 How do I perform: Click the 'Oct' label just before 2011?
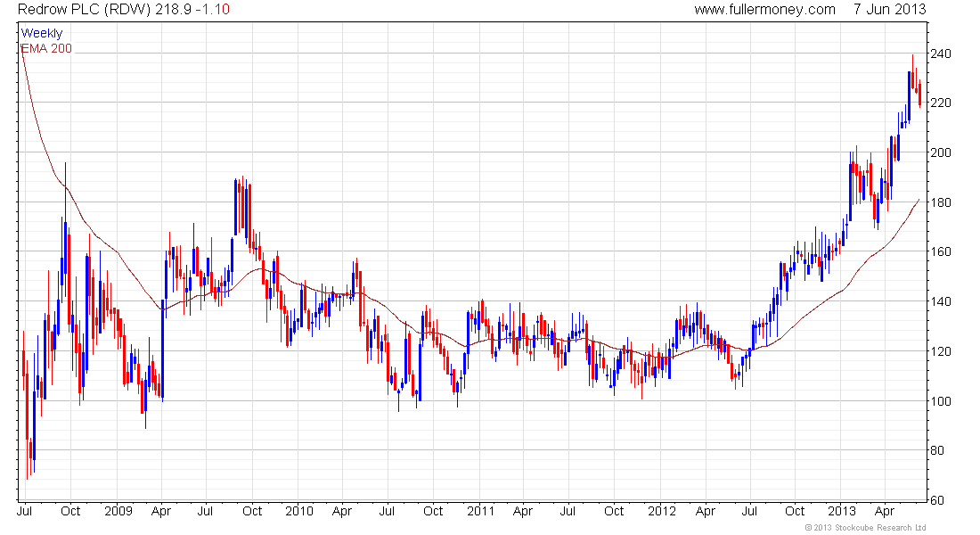click(x=432, y=511)
